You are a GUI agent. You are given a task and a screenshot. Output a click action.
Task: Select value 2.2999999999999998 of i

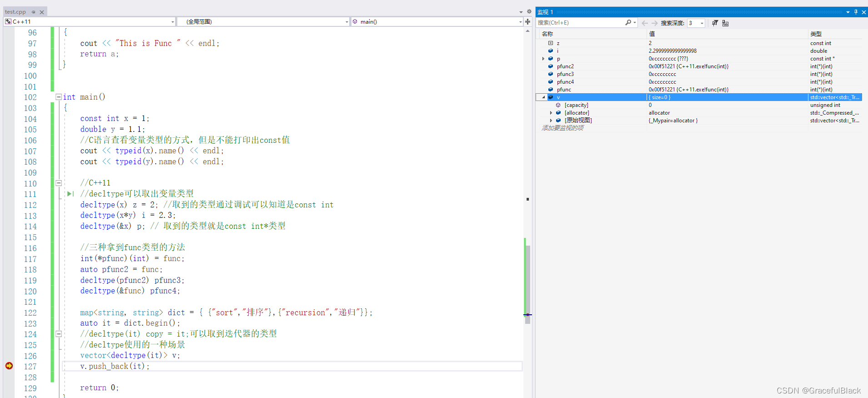click(x=672, y=51)
